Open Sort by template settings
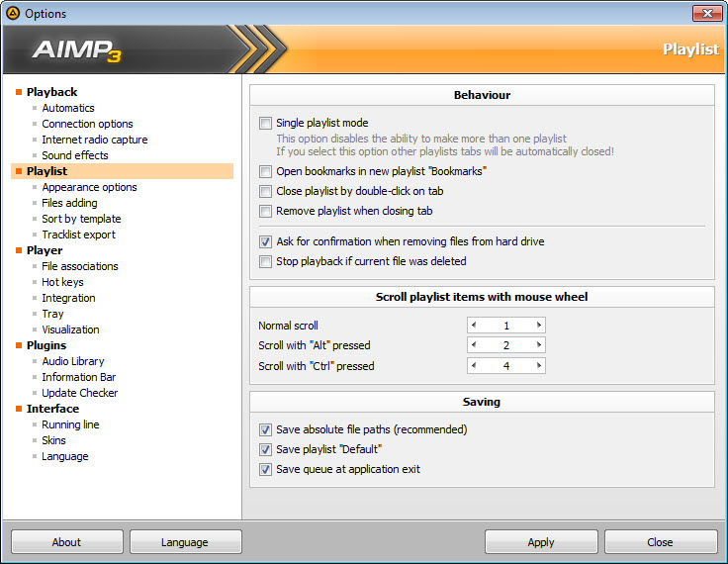 [81, 219]
